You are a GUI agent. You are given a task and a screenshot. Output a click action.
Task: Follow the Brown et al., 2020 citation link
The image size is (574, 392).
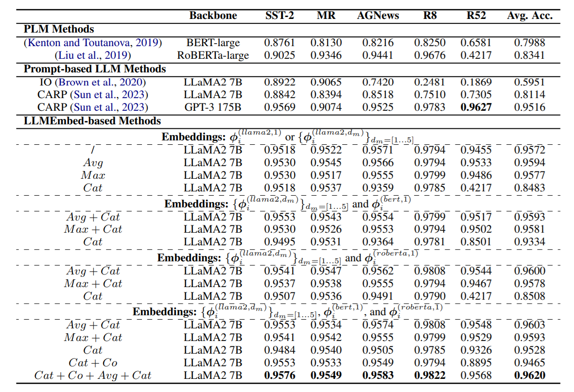(100, 83)
